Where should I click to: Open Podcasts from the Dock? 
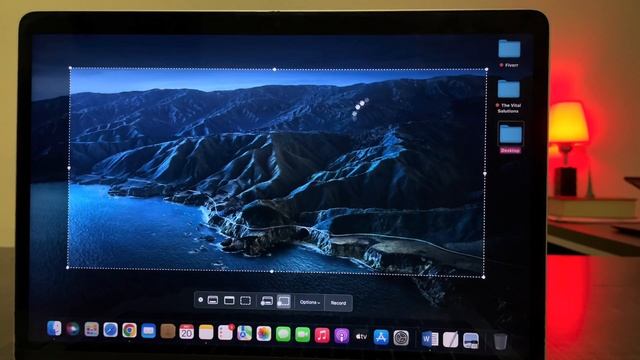tap(342, 336)
